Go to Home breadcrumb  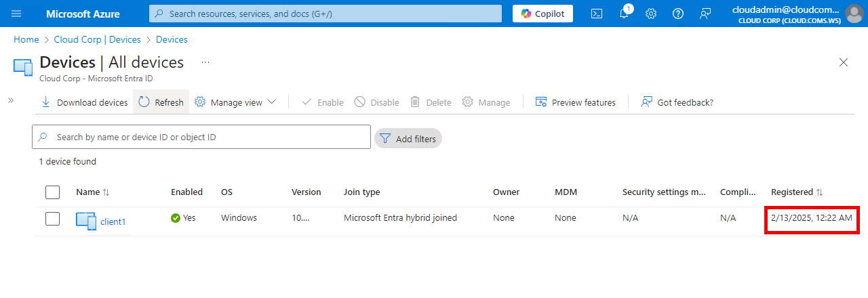[x=26, y=40]
